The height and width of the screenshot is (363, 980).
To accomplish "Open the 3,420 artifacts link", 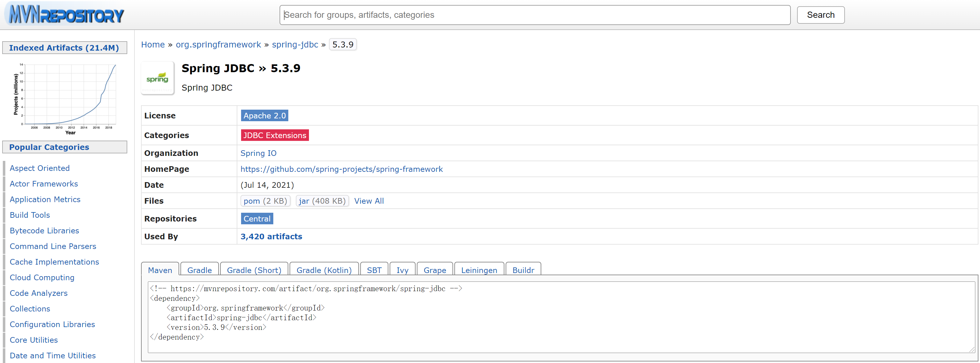I will pos(271,236).
